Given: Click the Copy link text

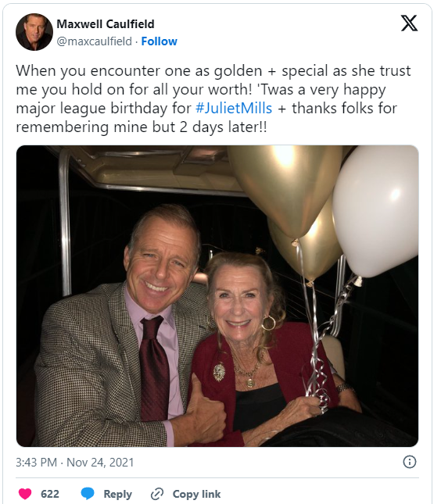Looking at the screenshot, I should tap(196, 494).
